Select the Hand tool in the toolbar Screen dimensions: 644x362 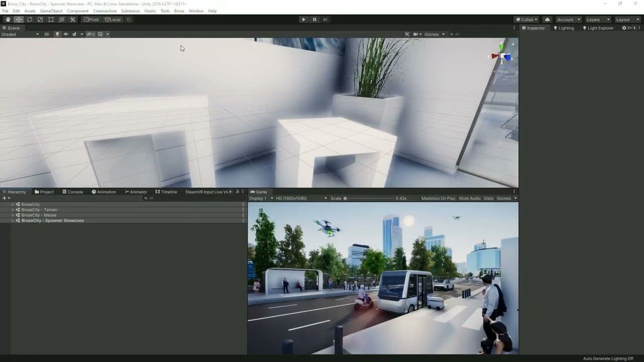tap(8, 19)
